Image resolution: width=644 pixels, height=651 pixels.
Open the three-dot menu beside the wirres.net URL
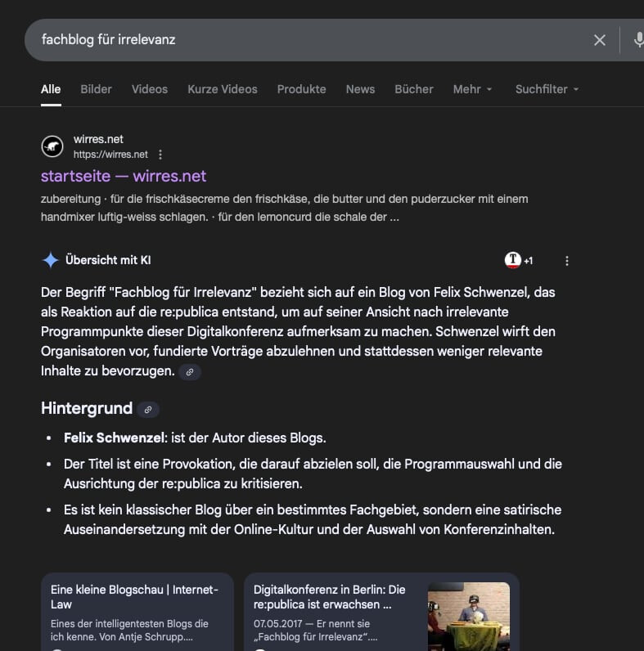[x=160, y=155]
